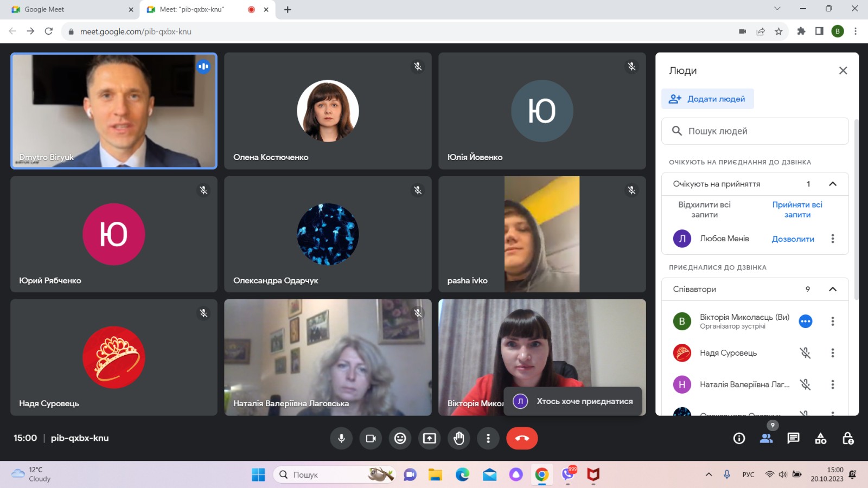
Task: Reload the current page
Action: (x=49, y=31)
